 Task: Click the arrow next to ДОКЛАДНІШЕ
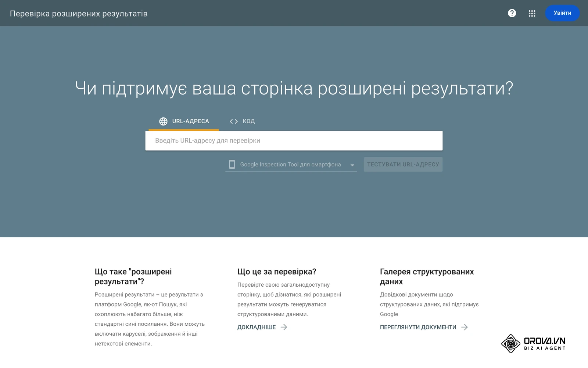coord(284,327)
